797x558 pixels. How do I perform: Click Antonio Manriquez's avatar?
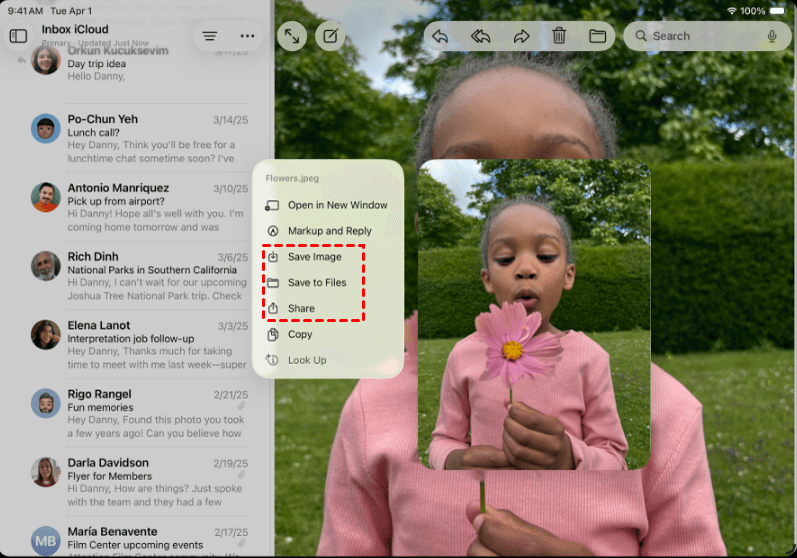click(46, 197)
